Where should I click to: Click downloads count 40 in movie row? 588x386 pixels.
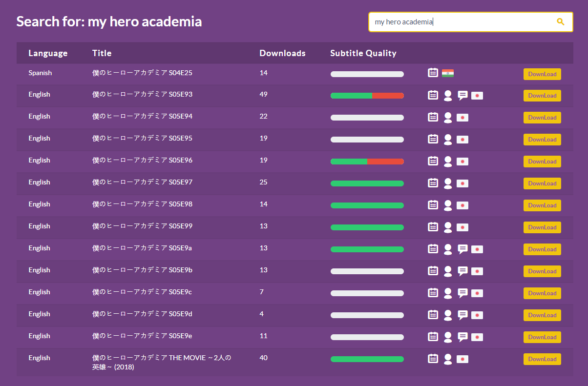tap(264, 358)
